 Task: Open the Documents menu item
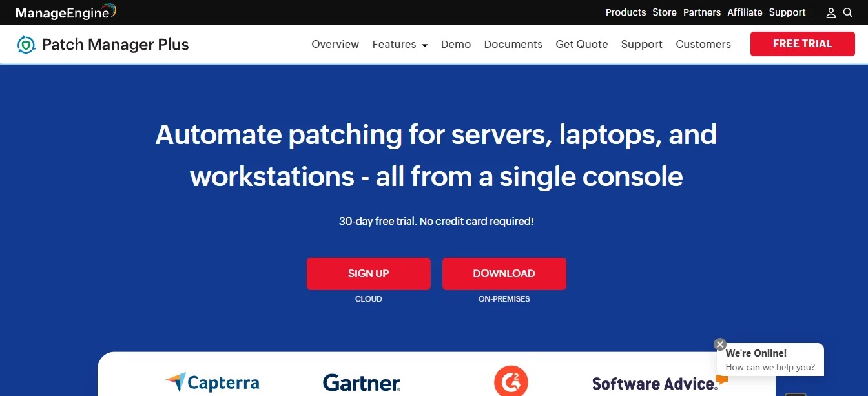pos(513,44)
